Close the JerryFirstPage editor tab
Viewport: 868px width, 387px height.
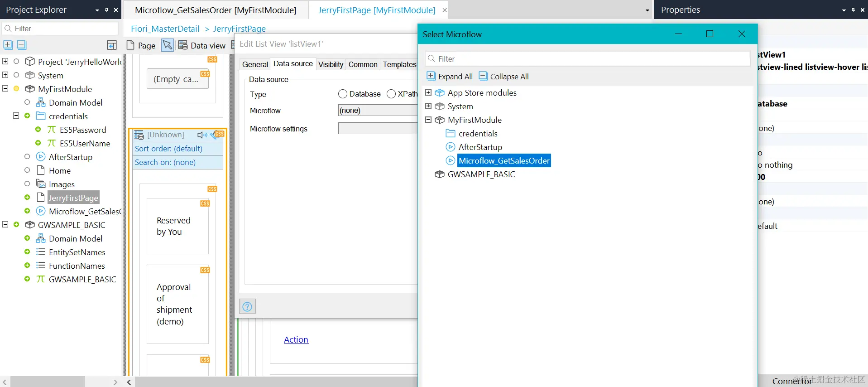point(445,10)
